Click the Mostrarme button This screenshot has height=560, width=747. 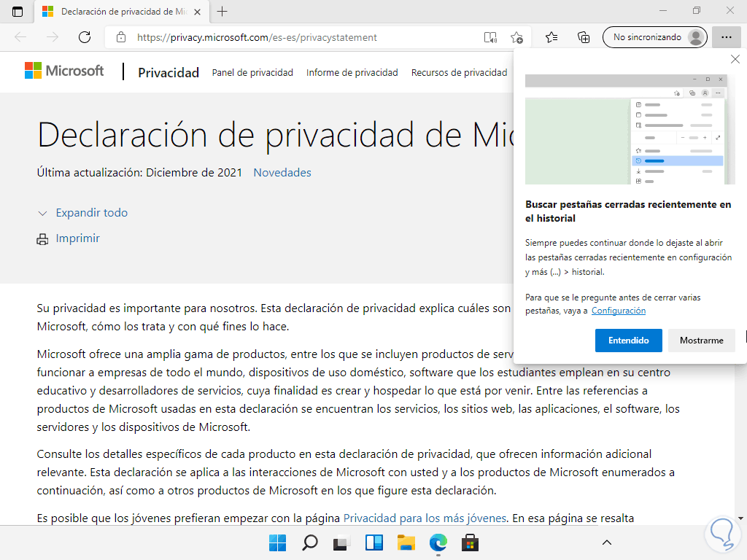701,341
